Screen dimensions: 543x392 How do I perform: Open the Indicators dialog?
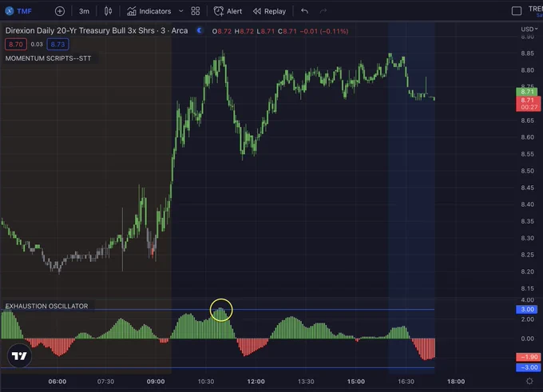(x=149, y=11)
